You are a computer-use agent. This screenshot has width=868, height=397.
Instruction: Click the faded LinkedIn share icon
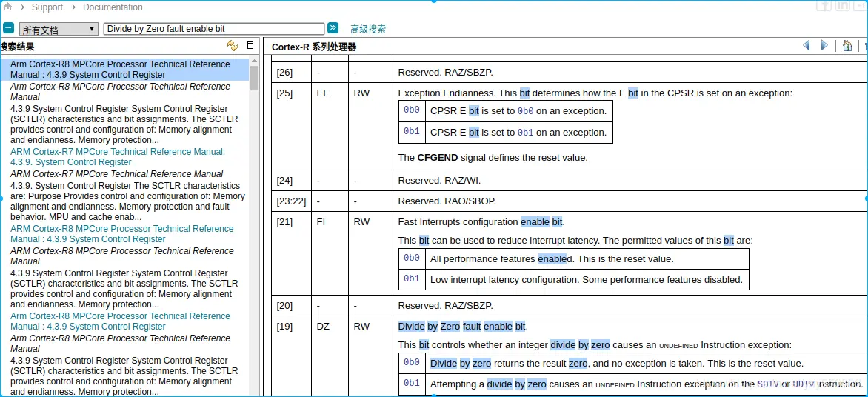(x=843, y=5)
